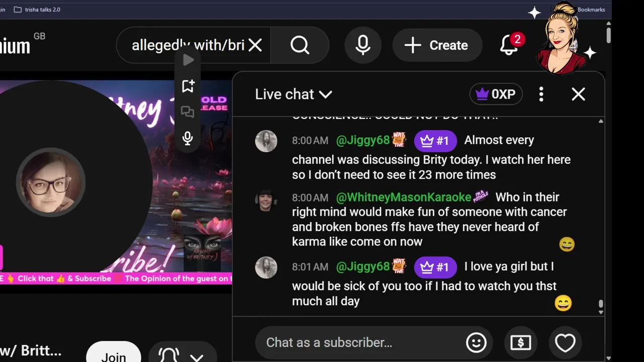Open the notifications bell
The height and width of the screenshot is (362, 644).
pos(509,45)
